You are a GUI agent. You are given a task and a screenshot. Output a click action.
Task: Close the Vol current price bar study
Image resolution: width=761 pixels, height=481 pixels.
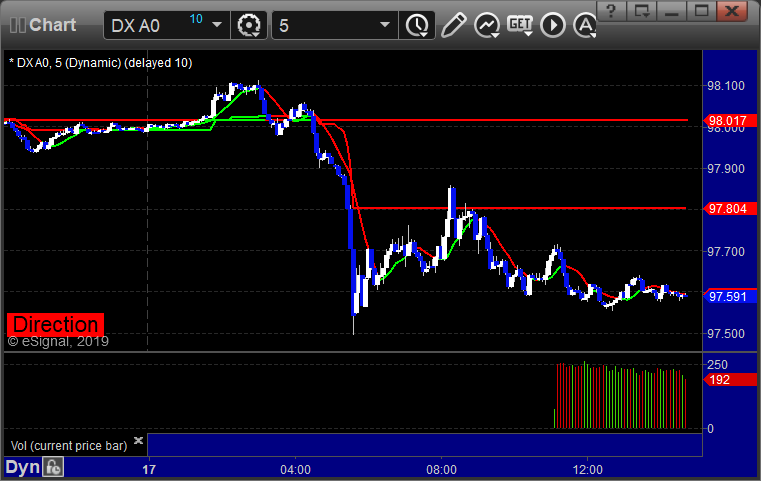[x=138, y=440]
